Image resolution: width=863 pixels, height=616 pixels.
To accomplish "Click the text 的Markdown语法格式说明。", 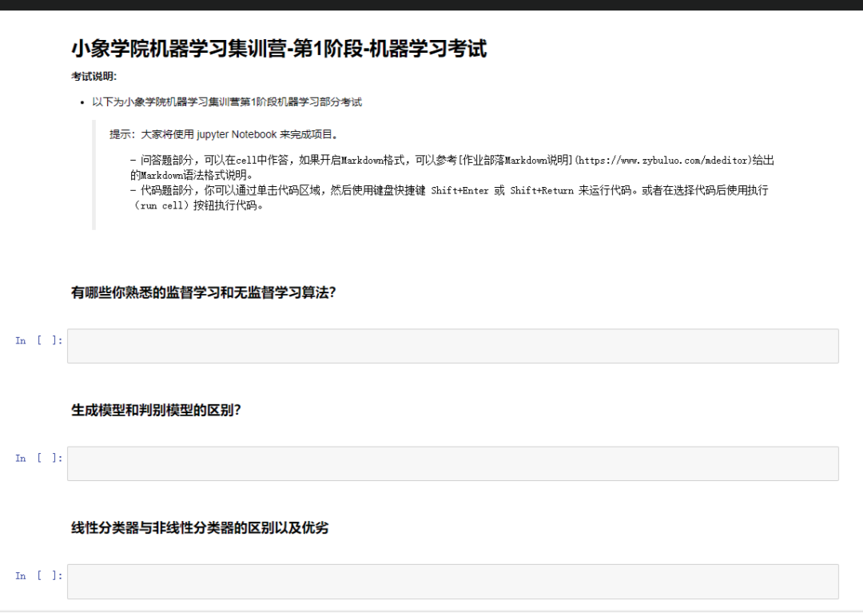I will pos(192,175).
